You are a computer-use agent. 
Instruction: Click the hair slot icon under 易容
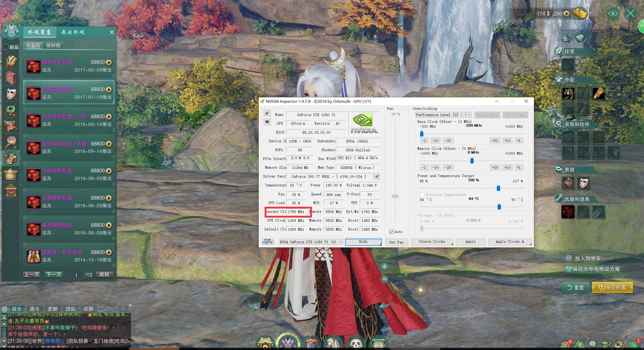coord(568,183)
